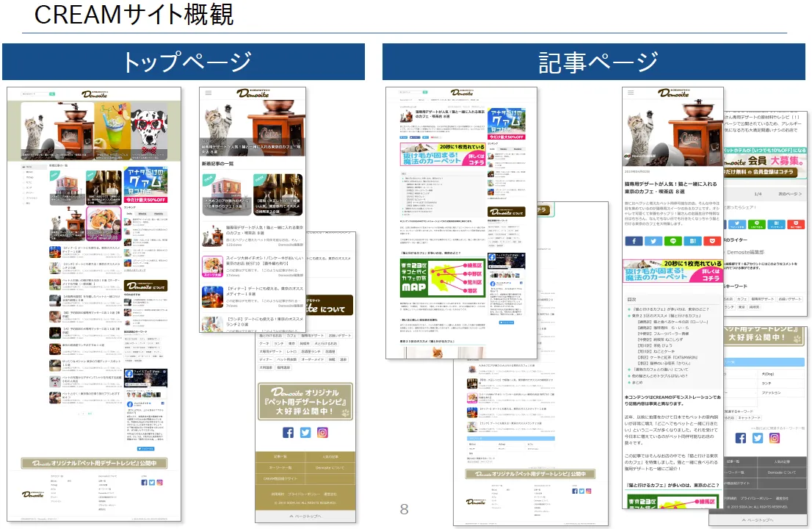Click Facebook icon in mobile top page footer

point(288,433)
